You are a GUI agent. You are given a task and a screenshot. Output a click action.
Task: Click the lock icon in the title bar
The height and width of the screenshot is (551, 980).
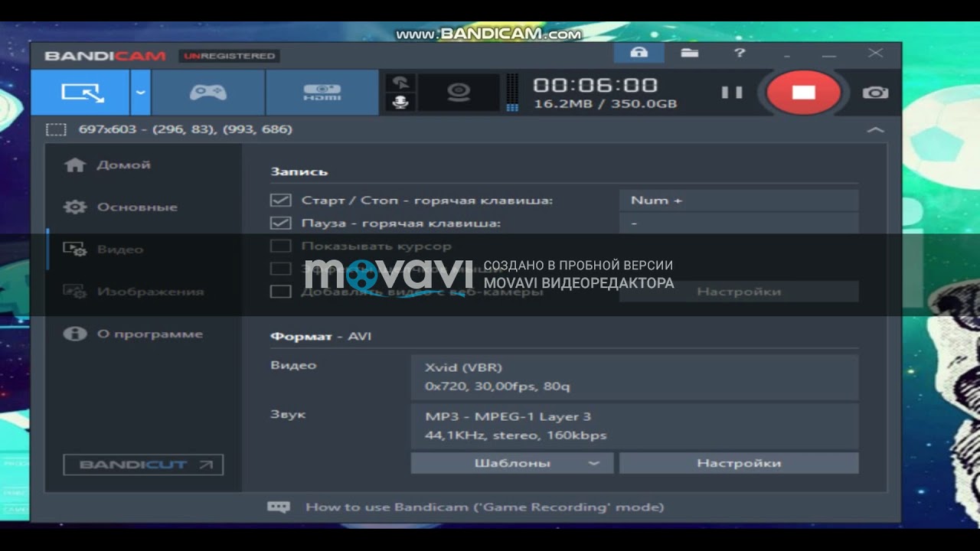pyautogui.click(x=639, y=53)
